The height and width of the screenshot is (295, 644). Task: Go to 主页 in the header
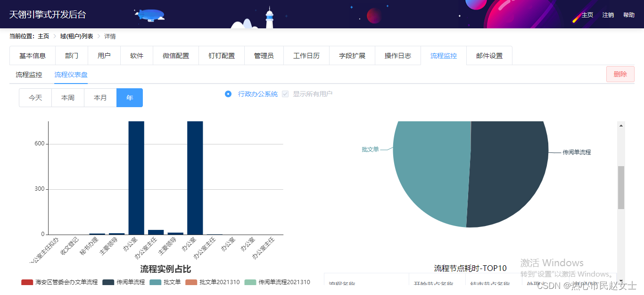pos(587,15)
